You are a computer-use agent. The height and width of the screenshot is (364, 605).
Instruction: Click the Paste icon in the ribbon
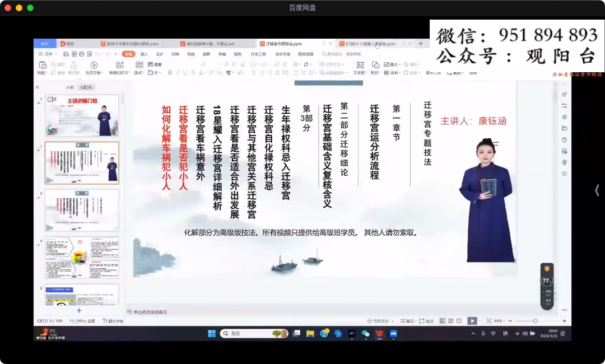[42, 66]
